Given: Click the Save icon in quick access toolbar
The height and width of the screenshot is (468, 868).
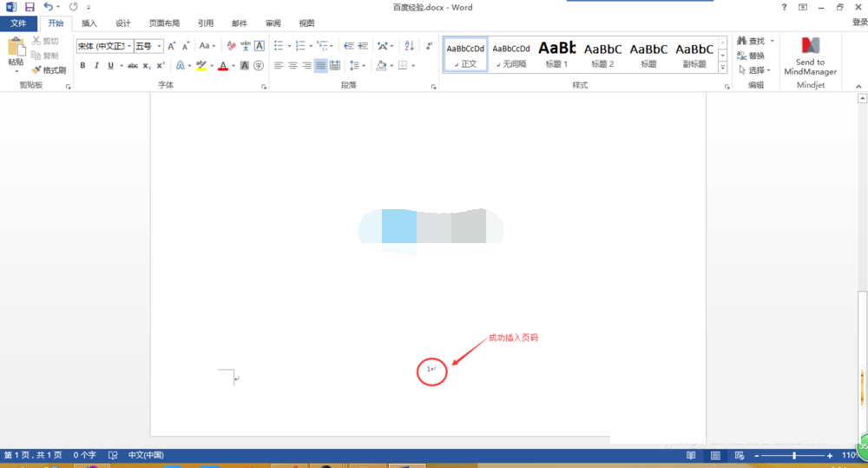Looking at the screenshot, I should (x=30, y=7).
